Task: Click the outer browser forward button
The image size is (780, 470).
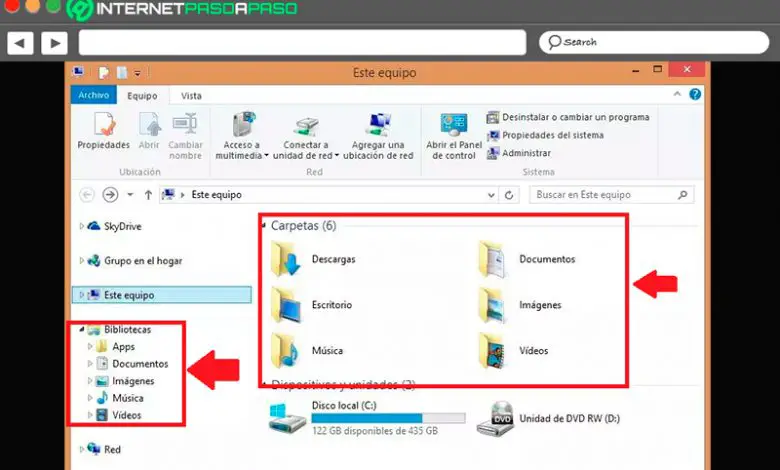Action: [54, 43]
